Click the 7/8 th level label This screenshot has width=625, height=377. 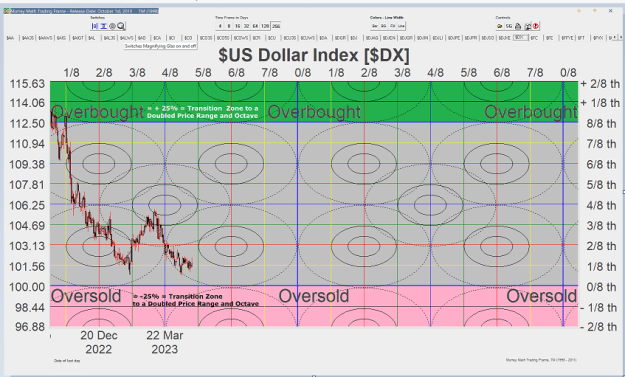pos(601,144)
